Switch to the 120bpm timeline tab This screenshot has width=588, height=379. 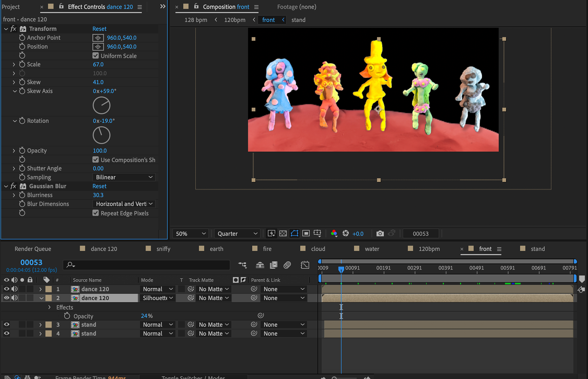(x=429, y=249)
